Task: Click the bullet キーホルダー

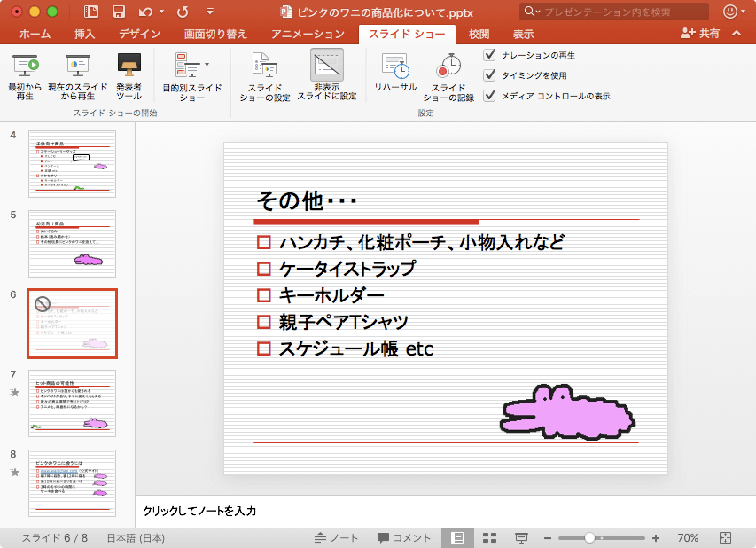Action: click(x=331, y=295)
